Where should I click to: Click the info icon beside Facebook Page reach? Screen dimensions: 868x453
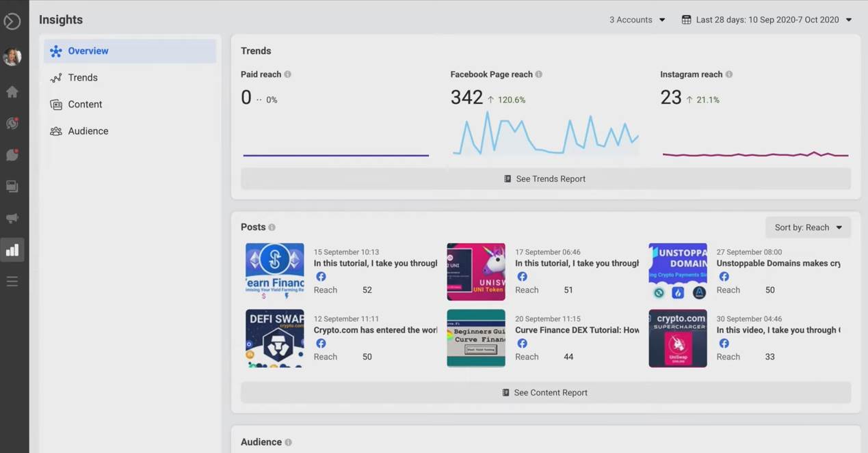click(539, 74)
